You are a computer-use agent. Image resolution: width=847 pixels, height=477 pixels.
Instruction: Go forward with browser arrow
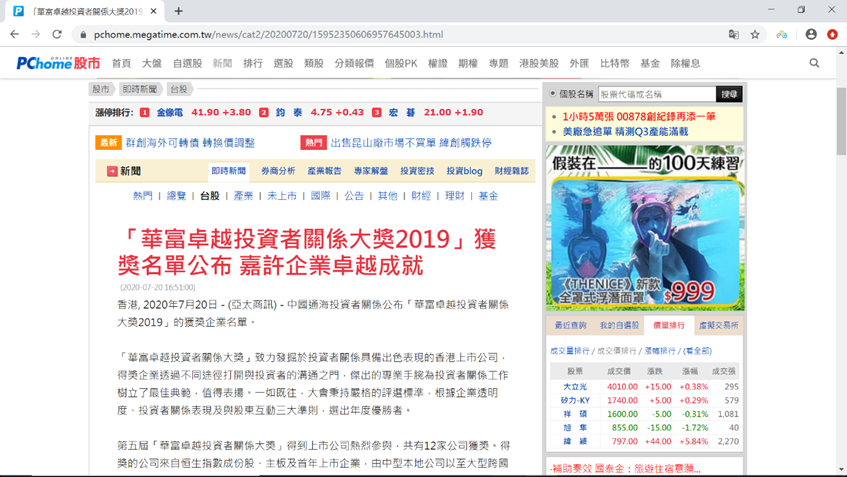tap(36, 34)
